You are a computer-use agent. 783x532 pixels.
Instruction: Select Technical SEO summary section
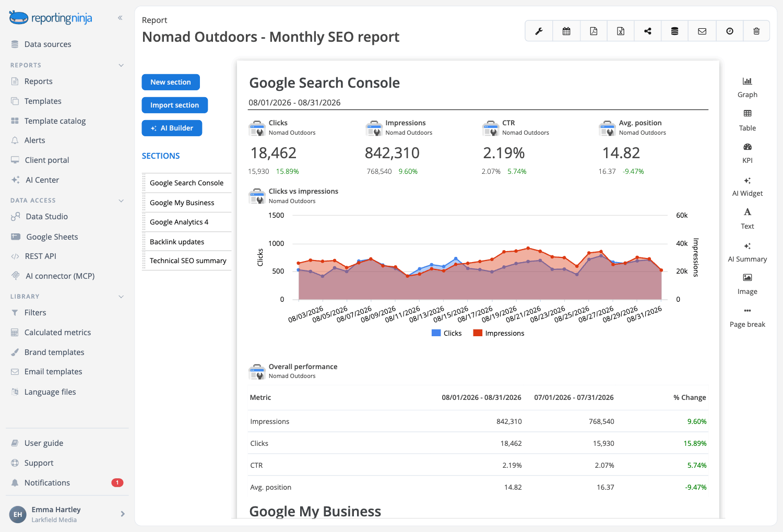(x=187, y=261)
